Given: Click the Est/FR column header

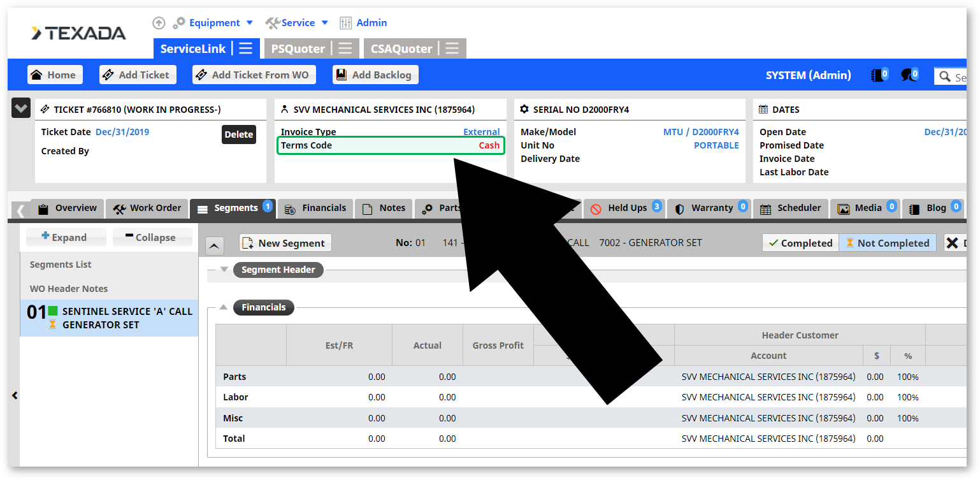Looking at the screenshot, I should tap(339, 345).
